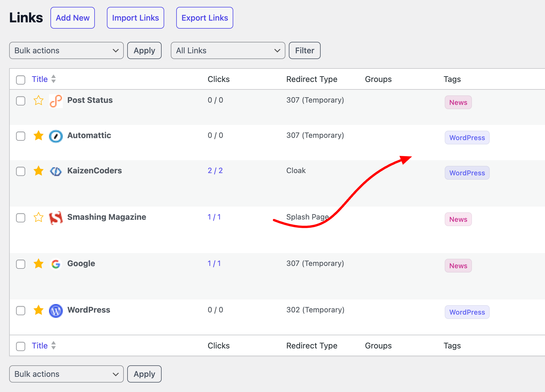Open the Smashing Magazine link title
Viewport: 545px width, 392px height.
tap(107, 217)
